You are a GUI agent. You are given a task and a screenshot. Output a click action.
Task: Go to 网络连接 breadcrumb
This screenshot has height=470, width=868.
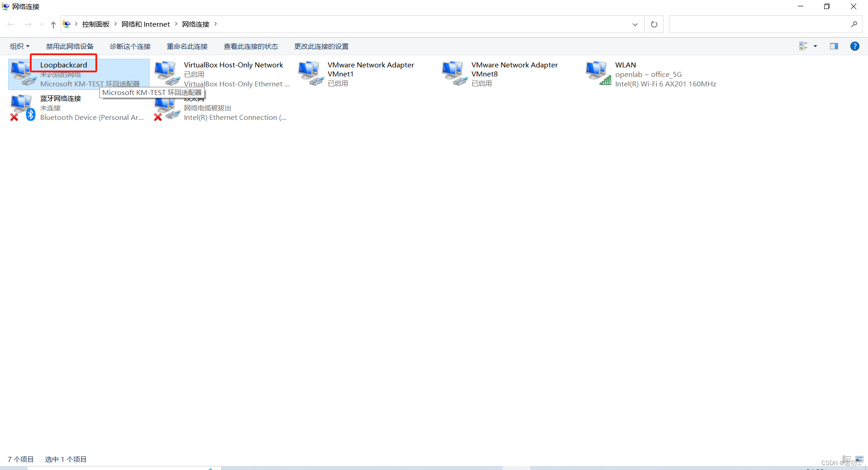click(x=196, y=24)
